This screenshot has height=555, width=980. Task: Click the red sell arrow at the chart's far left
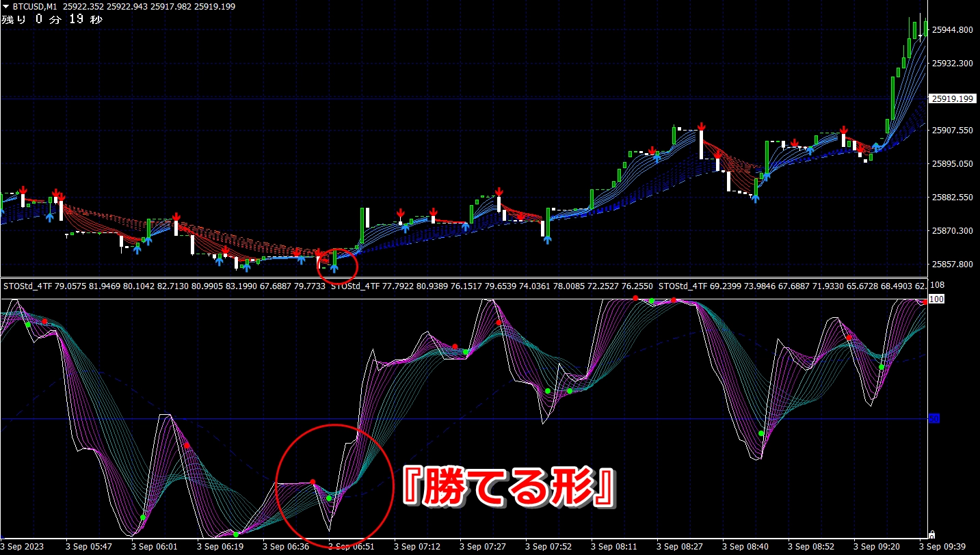23,190
